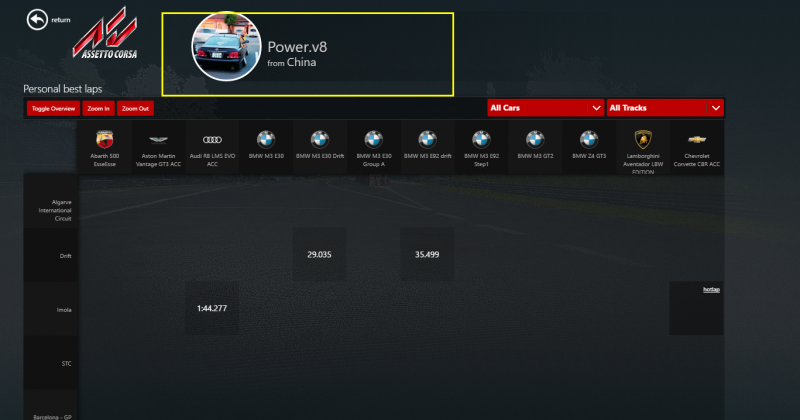Select the BMW M3 E92 drift icon
800x420 pixels.
[x=428, y=139]
